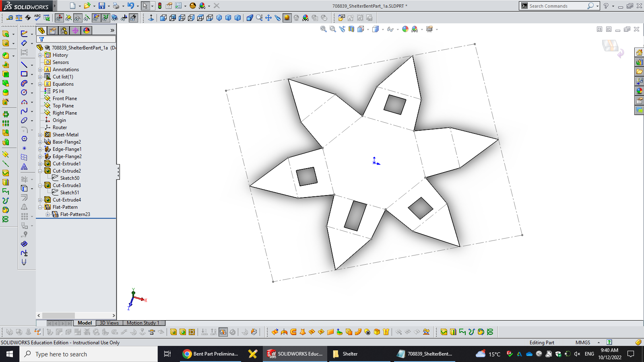The height and width of the screenshot is (362, 644).
Task: Click the Normal To view icon
Action: click(151, 18)
